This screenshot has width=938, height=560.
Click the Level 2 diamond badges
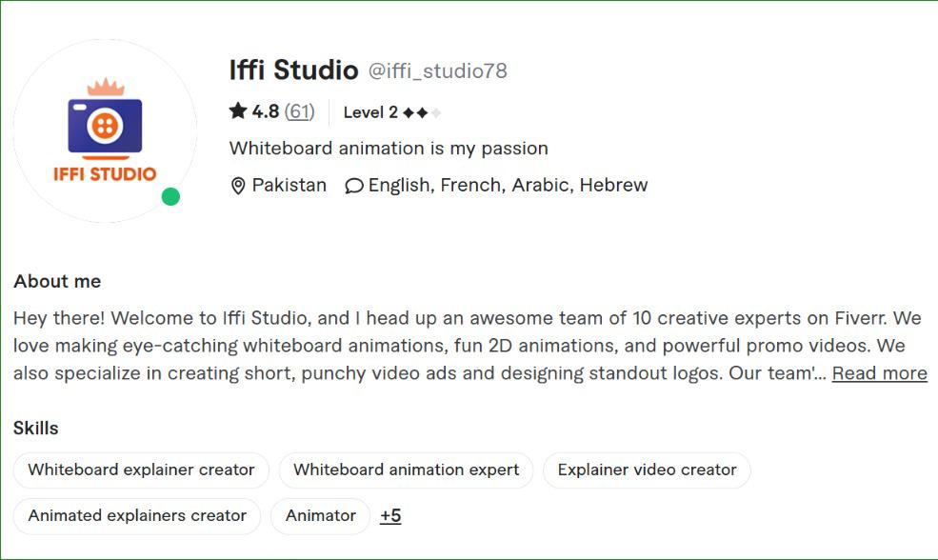pyautogui.click(x=422, y=112)
